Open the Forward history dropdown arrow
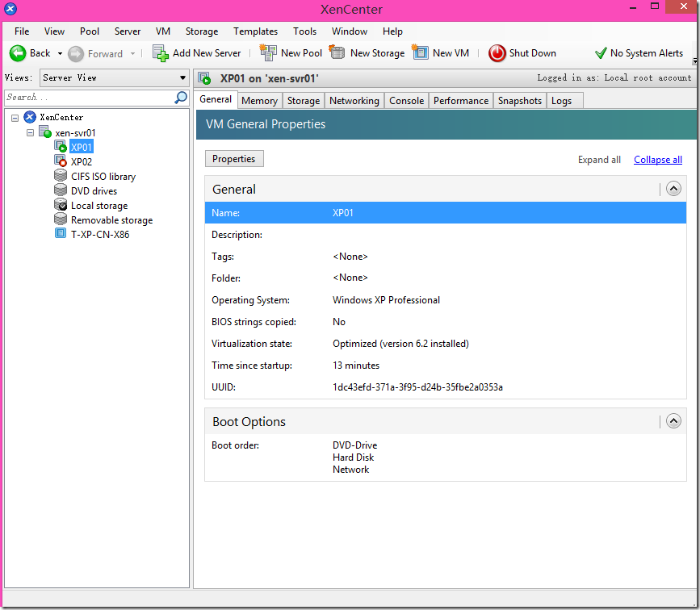 (132, 53)
